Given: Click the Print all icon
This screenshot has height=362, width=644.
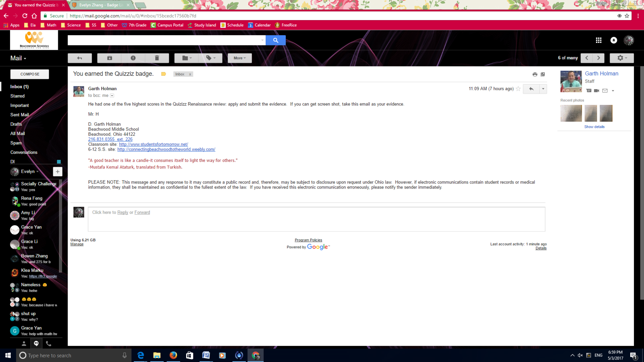Looking at the screenshot, I should (x=535, y=74).
